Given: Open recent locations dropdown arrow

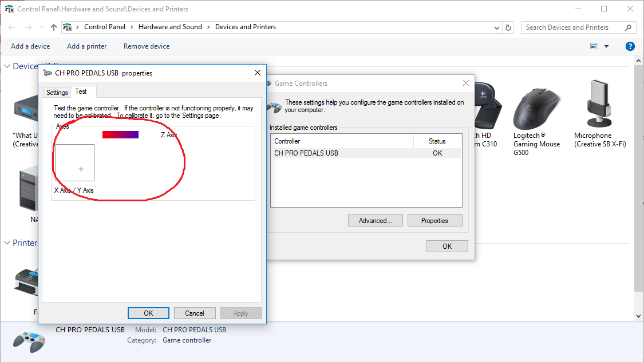Looking at the screenshot, I should point(42,27).
